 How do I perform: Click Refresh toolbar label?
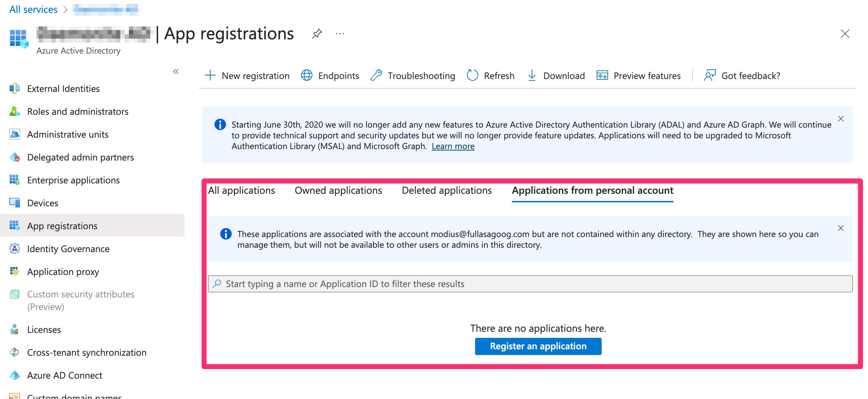click(499, 76)
